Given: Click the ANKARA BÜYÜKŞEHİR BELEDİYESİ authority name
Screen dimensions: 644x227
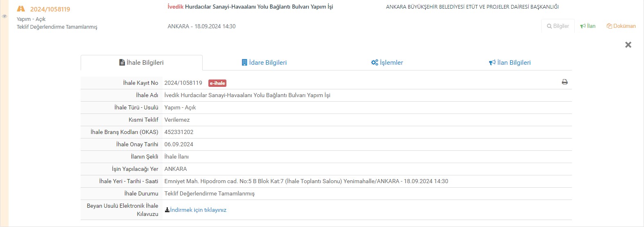Looking at the screenshot, I should tap(472, 7).
